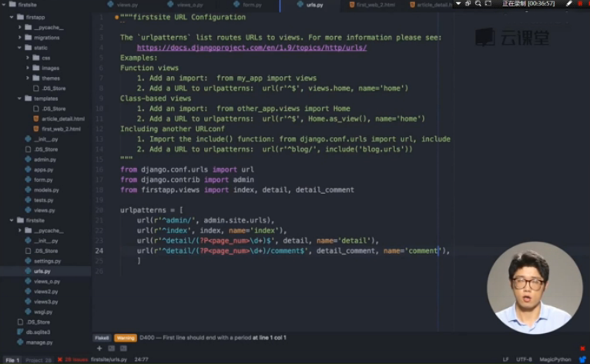This screenshot has width=590, height=364.
Task: Click the plus icon in linter panel
Action: click(99, 349)
